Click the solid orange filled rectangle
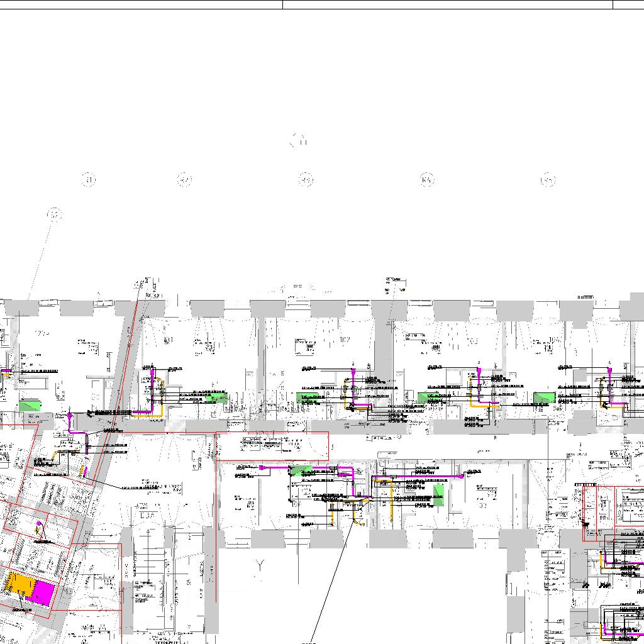The image size is (644, 644). click(x=19, y=586)
